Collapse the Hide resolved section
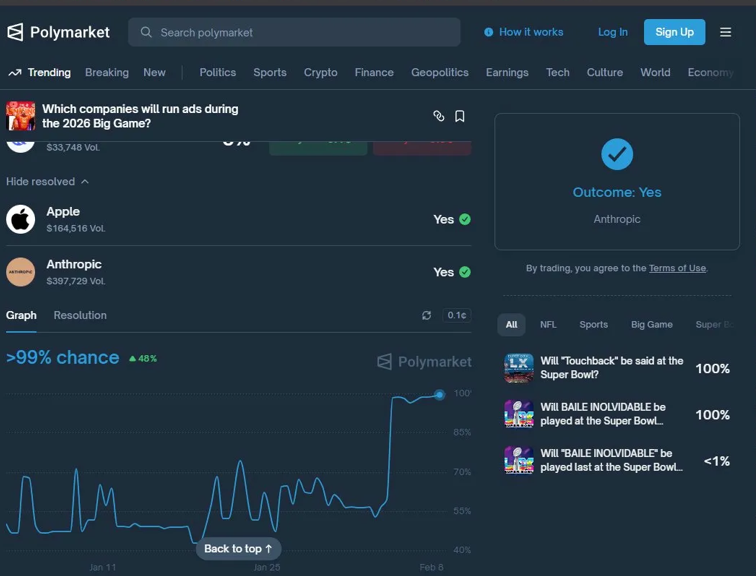Image resolution: width=756 pixels, height=576 pixels. click(47, 182)
